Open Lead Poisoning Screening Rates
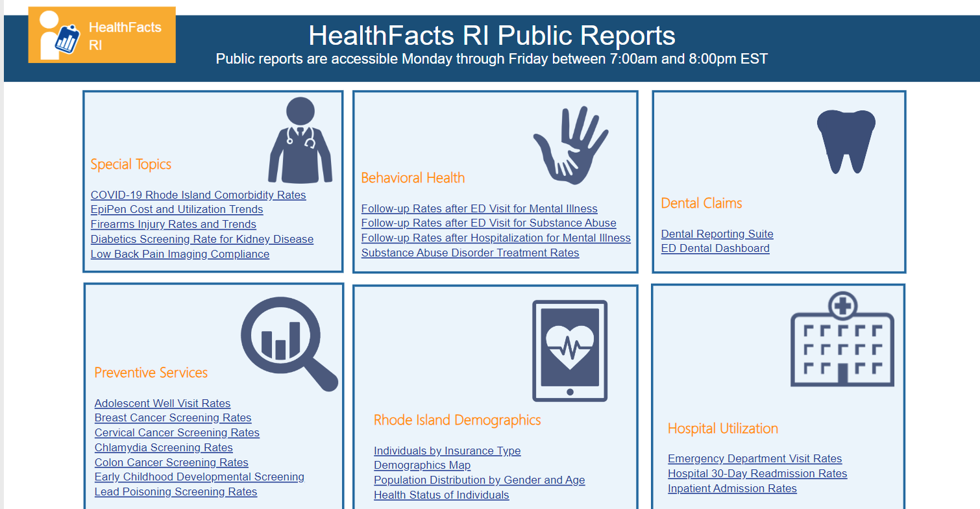This screenshot has width=980, height=509. tap(176, 491)
